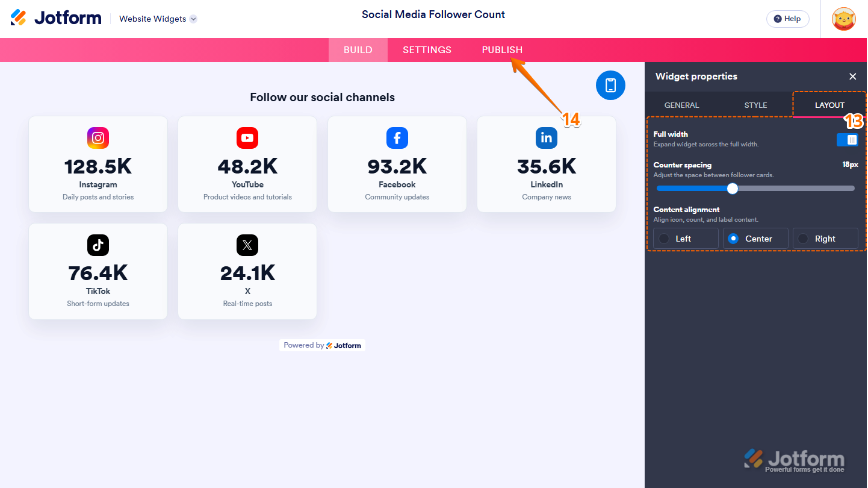The image size is (868, 488).
Task: Click the Facebook icon on its card
Action: [x=397, y=138]
